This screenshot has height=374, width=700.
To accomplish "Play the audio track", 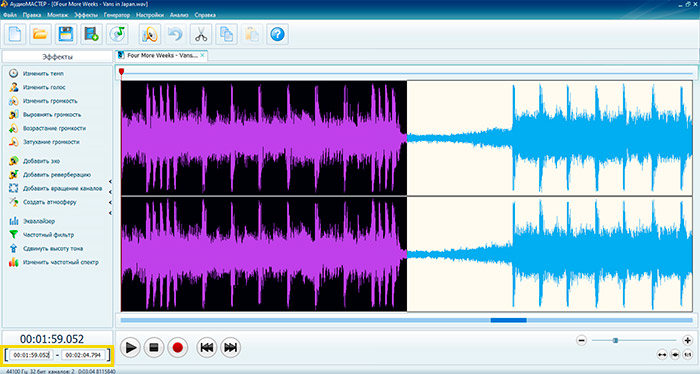I will pos(130,347).
